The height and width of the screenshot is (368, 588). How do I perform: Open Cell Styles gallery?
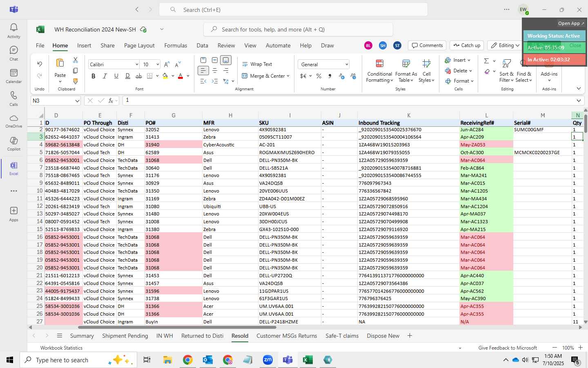(x=426, y=71)
